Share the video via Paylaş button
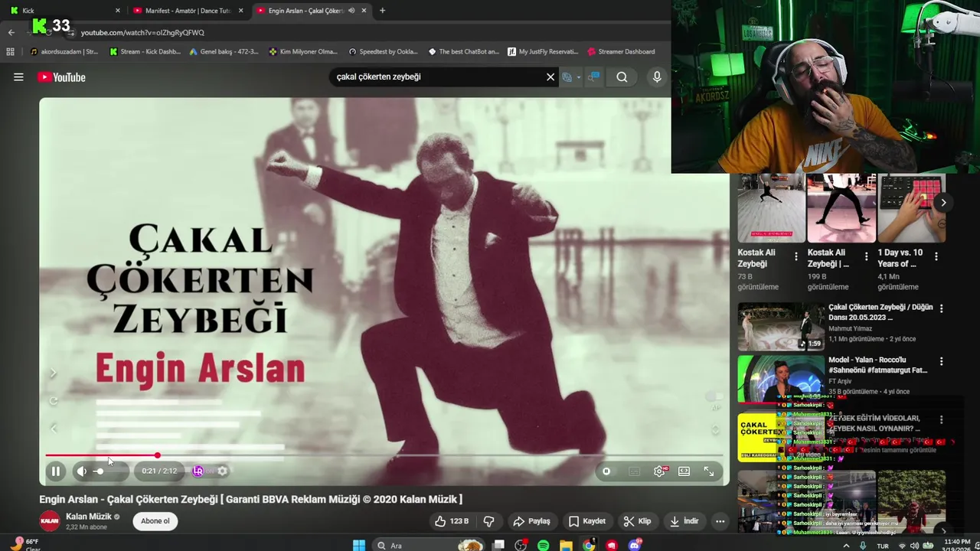The height and width of the screenshot is (551, 980). pos(531,521)
